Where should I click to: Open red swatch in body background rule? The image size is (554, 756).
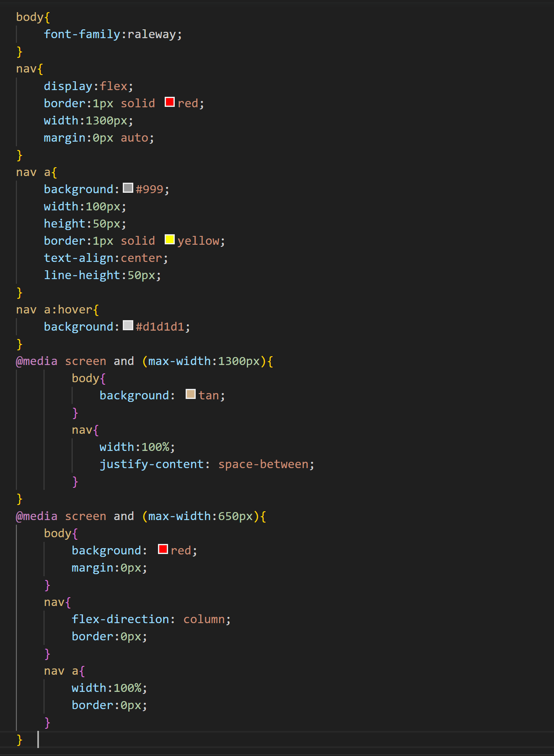click(x=163, y=549)
